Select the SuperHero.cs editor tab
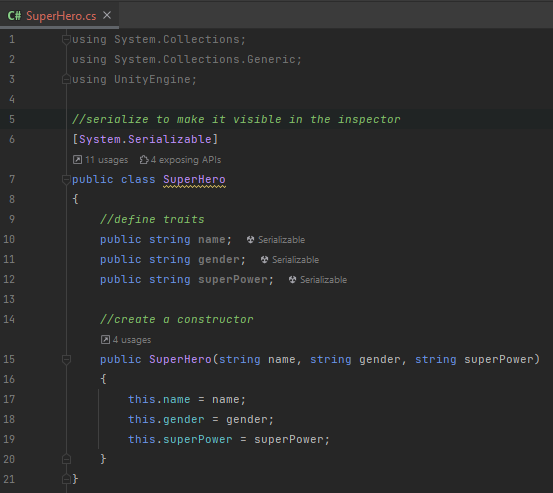553x493 pixels. tap(59, 15)
